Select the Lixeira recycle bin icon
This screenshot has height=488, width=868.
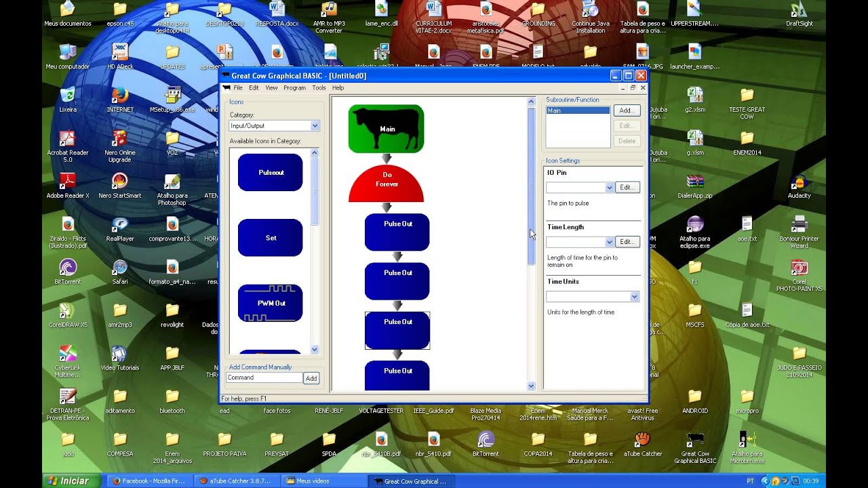[68, 100]
